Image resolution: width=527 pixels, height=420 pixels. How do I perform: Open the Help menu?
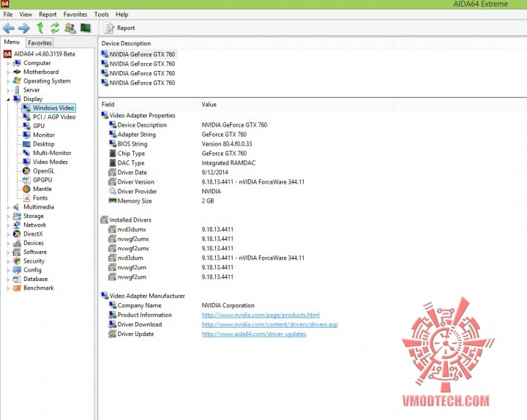[x=122, y=15]
